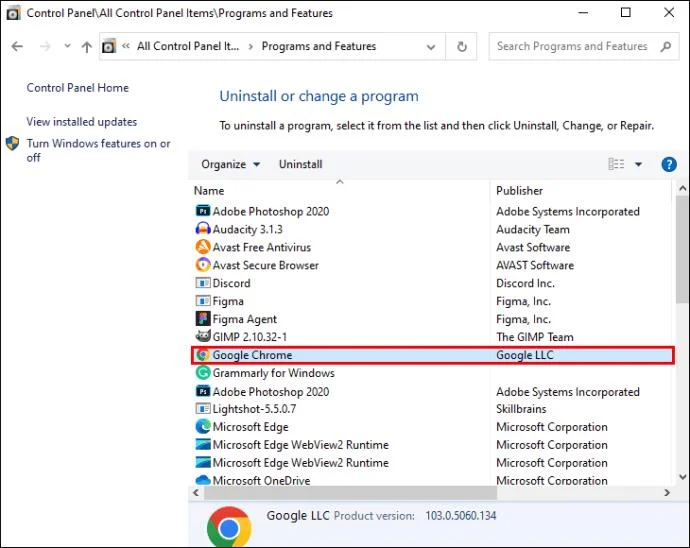Open Control Panel Home link

77,88
